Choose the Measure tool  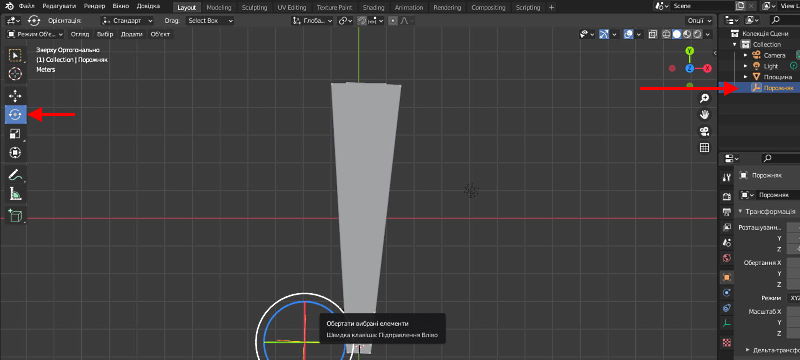click(15, 194)
